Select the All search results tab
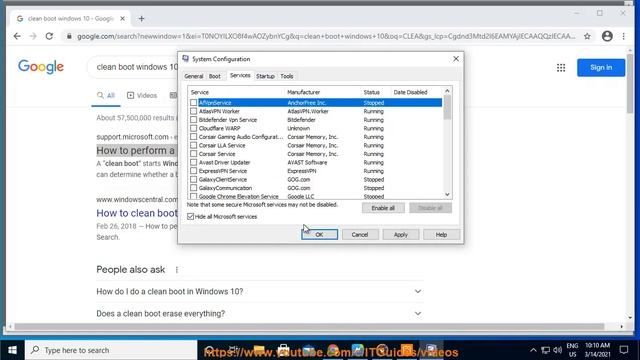Viewport: 640px width, 360px height. [106, 96]
